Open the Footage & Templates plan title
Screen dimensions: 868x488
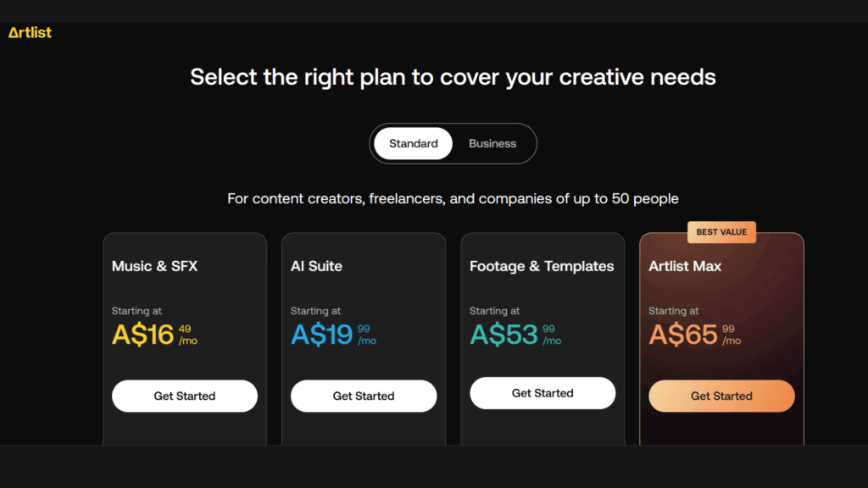click(x=542, y=266)
